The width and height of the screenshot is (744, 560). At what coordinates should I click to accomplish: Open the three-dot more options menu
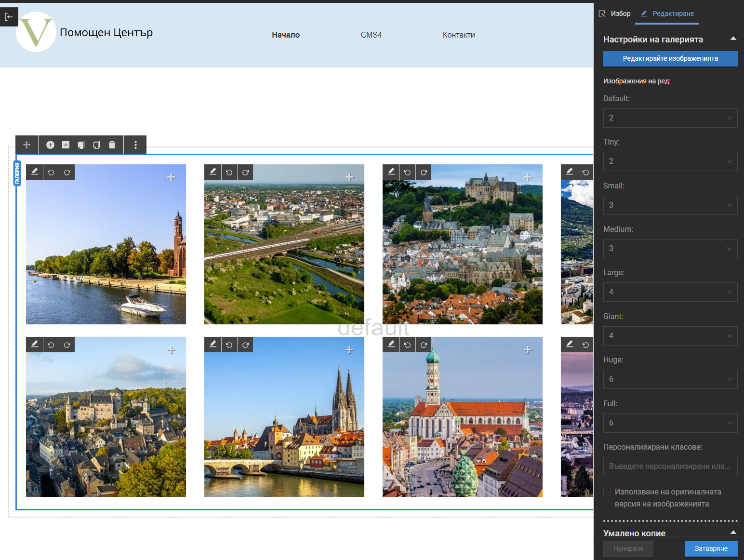[x=135, y=145]
